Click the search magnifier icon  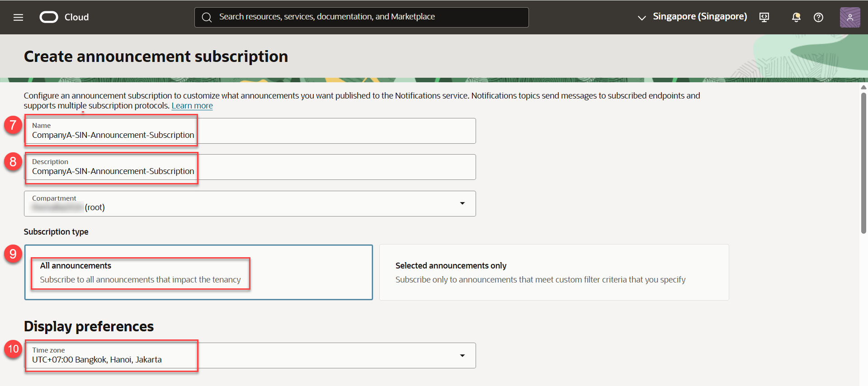pos(207,17)
